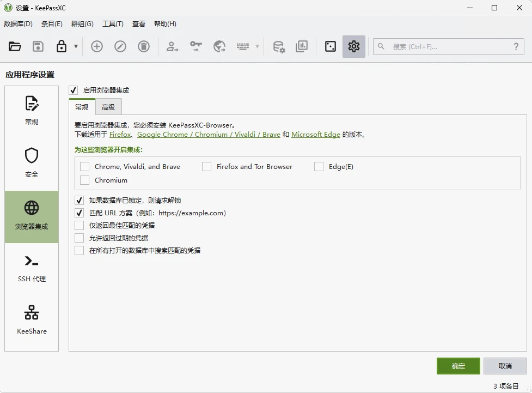532x393 pixels.
Task: Click the 确定 button
Action: [458, 366]
